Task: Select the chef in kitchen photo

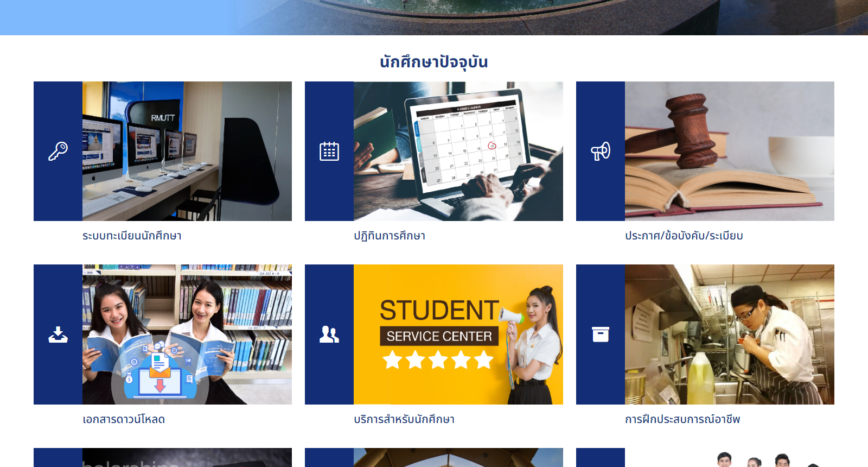Action: coord(730,335)
